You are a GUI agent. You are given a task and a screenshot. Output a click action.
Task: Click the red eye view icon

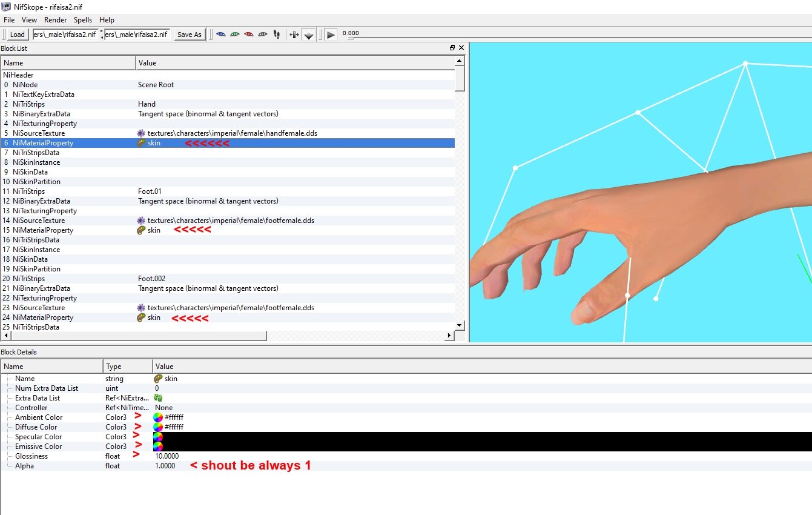pyautogui.click(x=248, y=35)
